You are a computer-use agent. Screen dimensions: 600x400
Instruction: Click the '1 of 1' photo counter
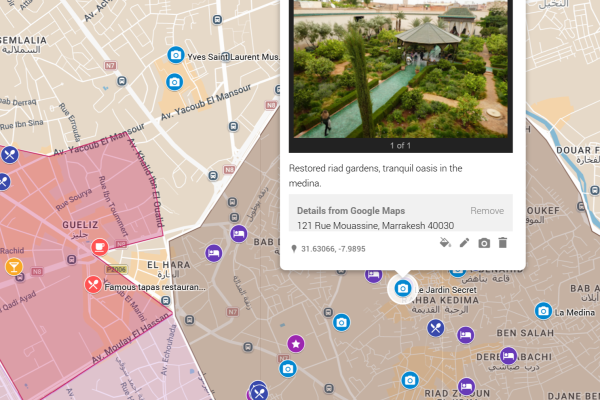coord(400,145)
